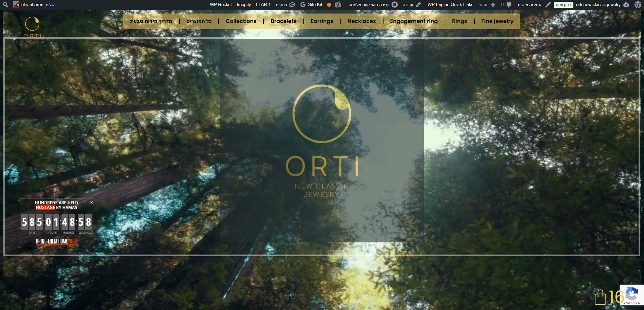
Task: Click the ערוך באמצעות אלמנטור edit text
Action: point(368,5)
